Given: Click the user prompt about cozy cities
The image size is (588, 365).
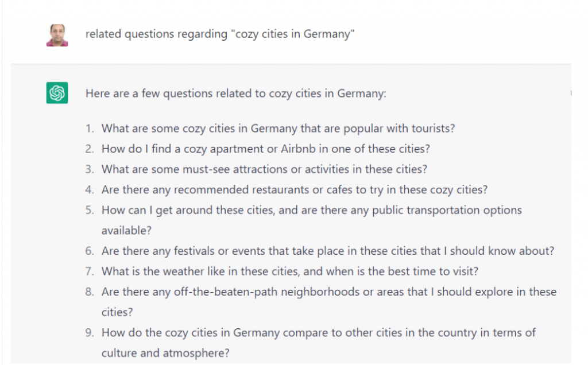Looking at the screenshot, I should tap(220, 34).
